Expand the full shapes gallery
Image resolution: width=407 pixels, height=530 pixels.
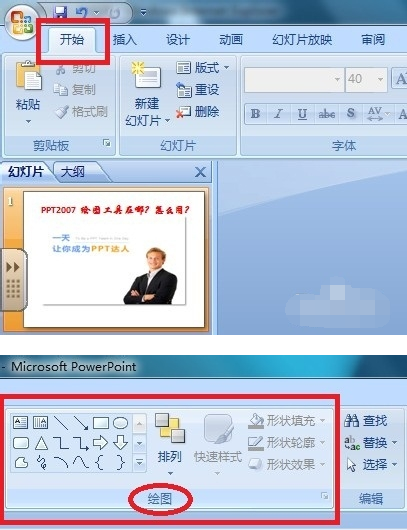click(x=140, y=462)
